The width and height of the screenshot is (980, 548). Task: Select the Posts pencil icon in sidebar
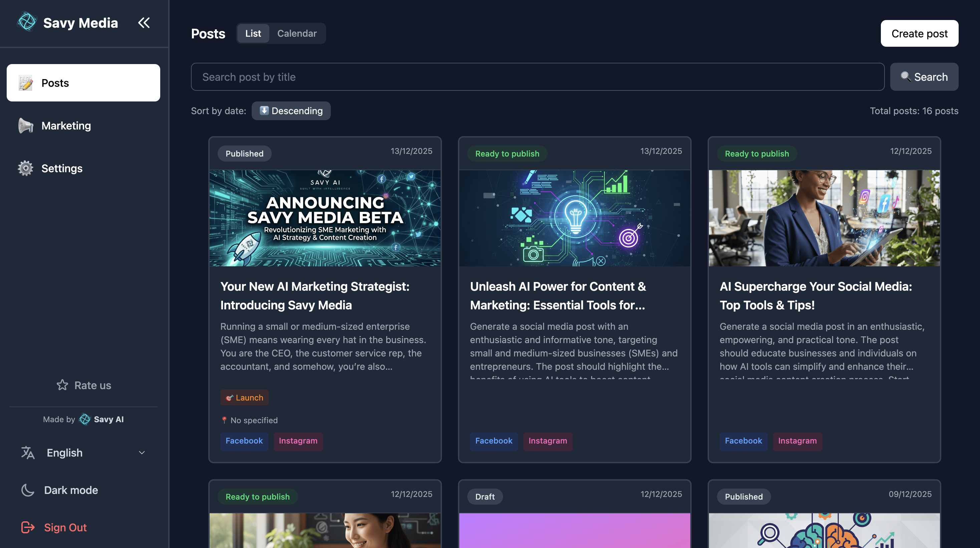point(25,82)
